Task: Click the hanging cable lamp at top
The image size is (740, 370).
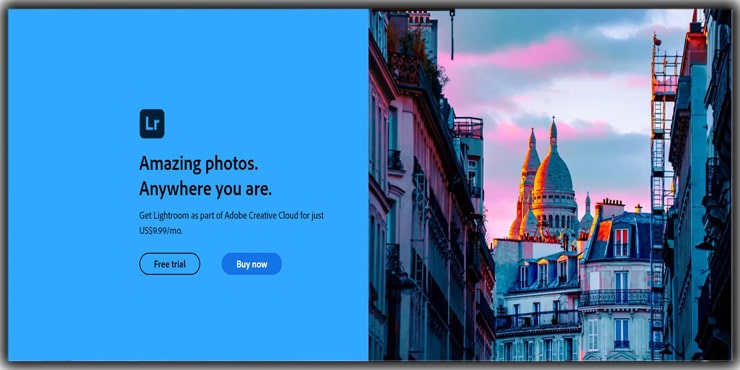Action: (x=452, y=34)
